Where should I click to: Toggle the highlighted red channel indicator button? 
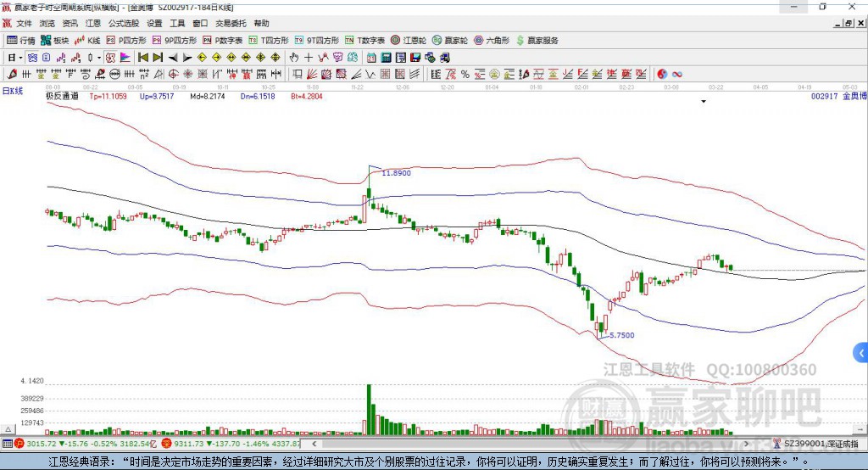tap(110, 58)
